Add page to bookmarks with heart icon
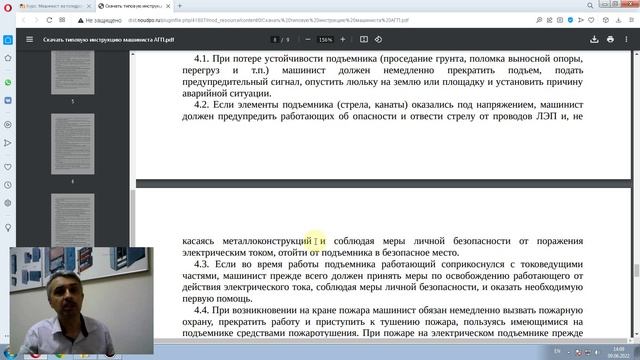The width and height of the screenshot is (640, 360). [591, 20]
